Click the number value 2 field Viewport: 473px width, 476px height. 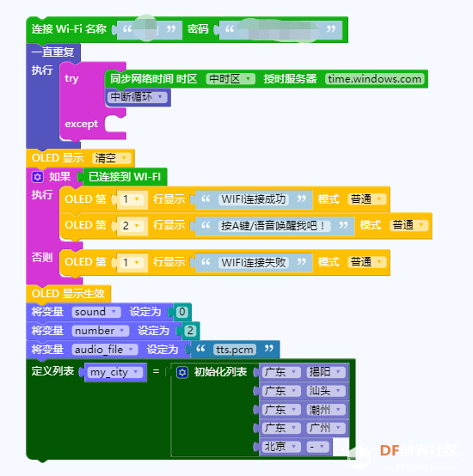tap(190, 331)
